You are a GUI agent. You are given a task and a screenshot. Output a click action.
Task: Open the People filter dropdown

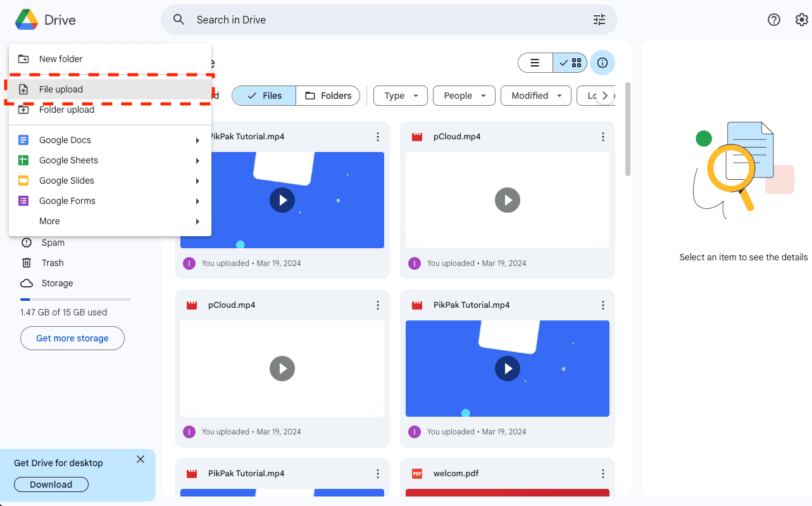click(x=465, y=96)
